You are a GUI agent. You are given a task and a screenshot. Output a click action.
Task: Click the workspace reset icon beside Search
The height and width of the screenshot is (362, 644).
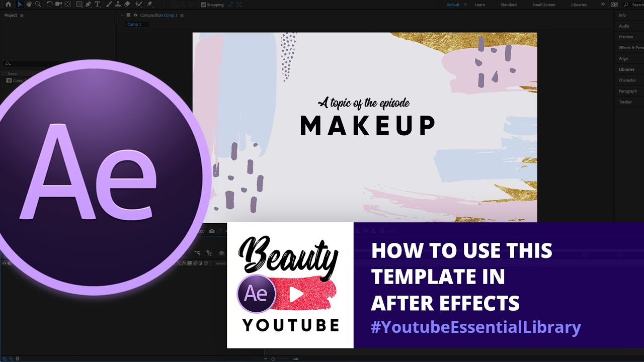pyautogui.click(x=614, y=5)
